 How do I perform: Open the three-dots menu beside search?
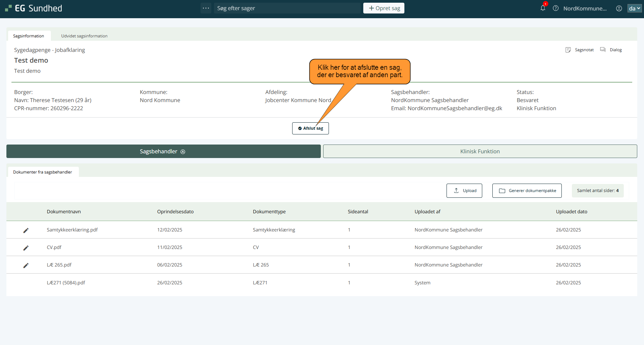coord(206,8)
